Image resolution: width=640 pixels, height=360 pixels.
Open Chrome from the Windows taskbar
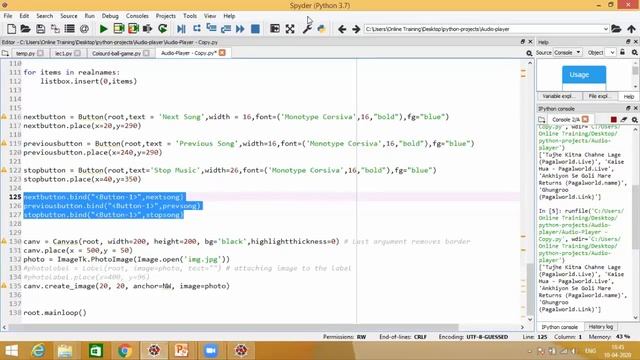(125, 351)
